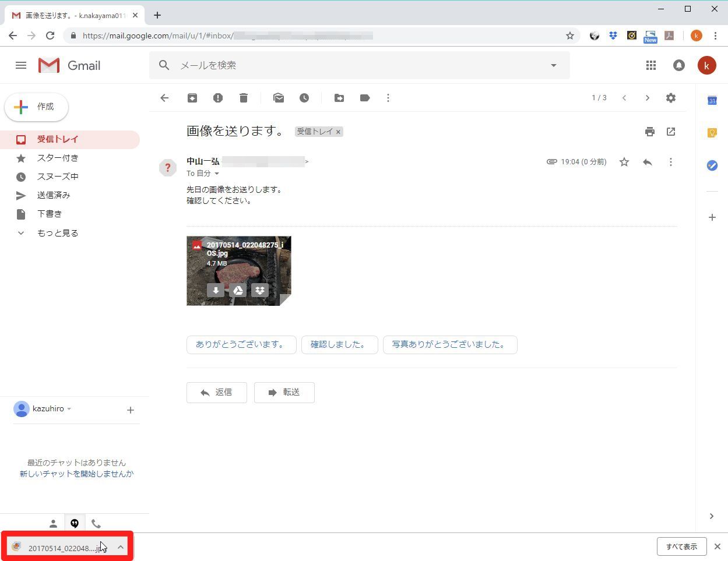The image size is (728, 561).
Task: Show the newer message arrow
Action: click(x=624, y=98)
